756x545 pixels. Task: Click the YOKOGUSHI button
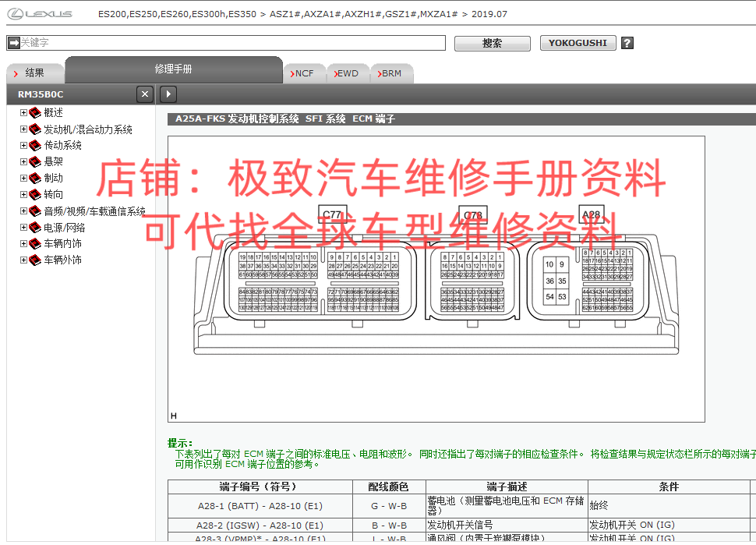click(x=578, y=43)
